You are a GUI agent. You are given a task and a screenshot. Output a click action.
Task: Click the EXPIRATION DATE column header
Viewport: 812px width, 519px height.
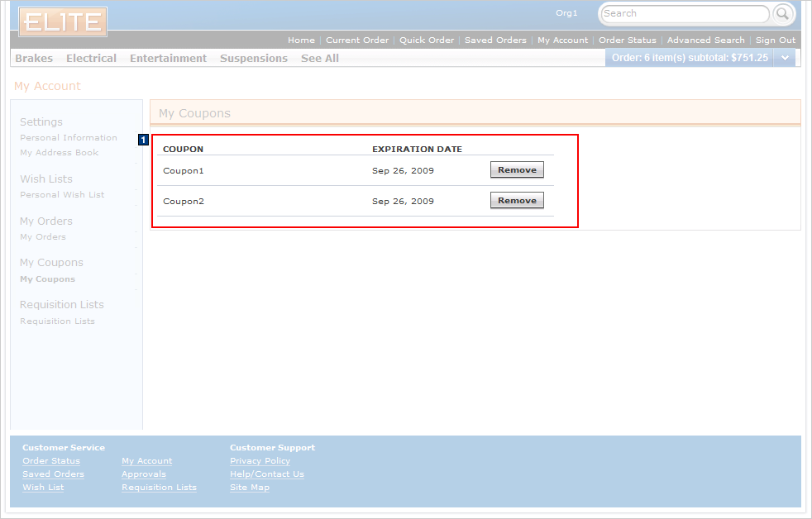point(417,149)
